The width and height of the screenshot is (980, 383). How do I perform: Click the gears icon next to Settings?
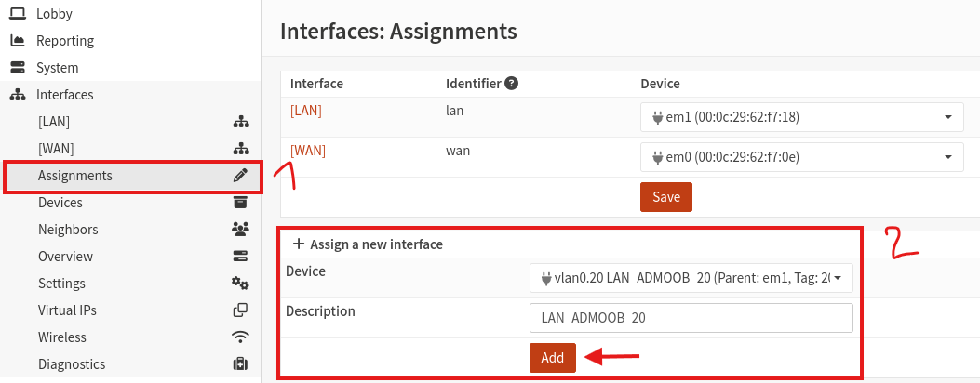240,284
